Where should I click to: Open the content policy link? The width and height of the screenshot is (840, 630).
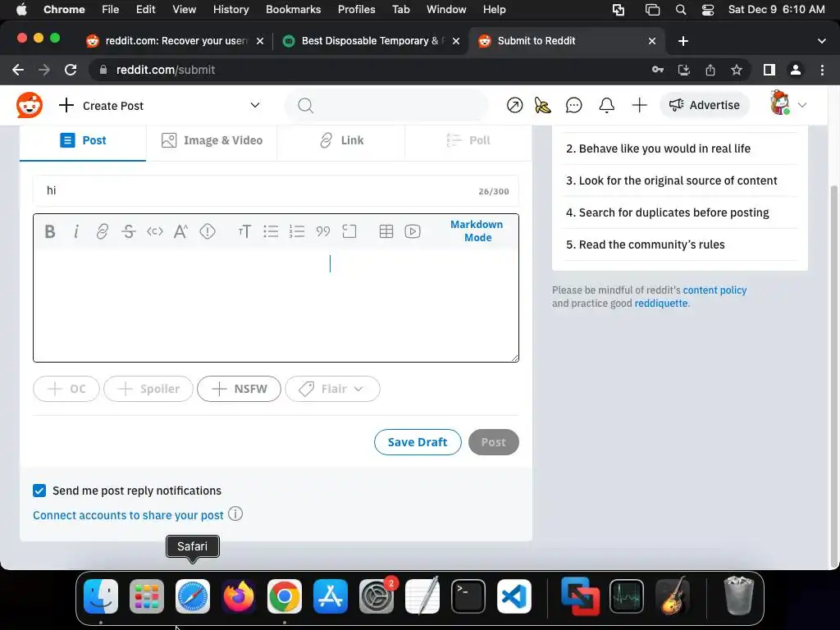[714, 290]
